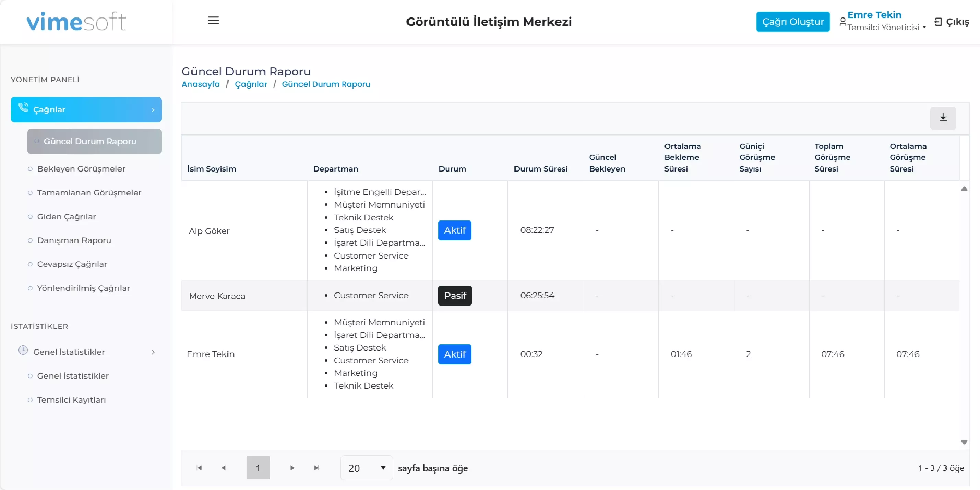Sort by Güncel Bekleyen column header
Viewport: 980px width, 490px height.
point(607,163)
